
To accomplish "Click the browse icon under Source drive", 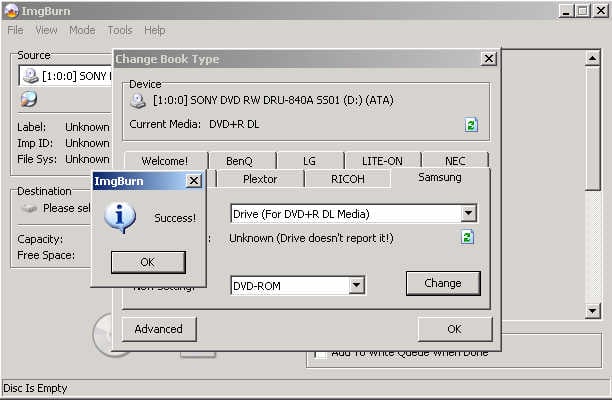I will (29, 100).
